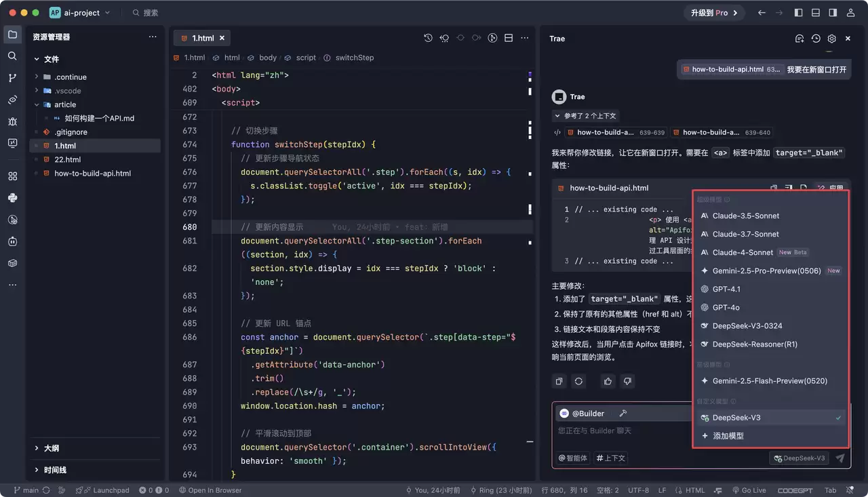The image size is (868, 497).
Task: Show more activity bar items ellipsis
Action: (12, 285)
